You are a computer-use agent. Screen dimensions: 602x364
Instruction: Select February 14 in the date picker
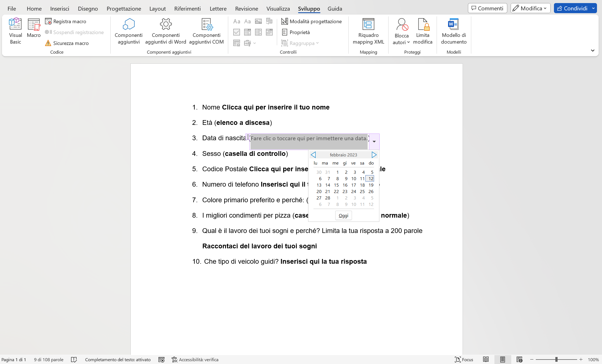[x=328, y=185]
